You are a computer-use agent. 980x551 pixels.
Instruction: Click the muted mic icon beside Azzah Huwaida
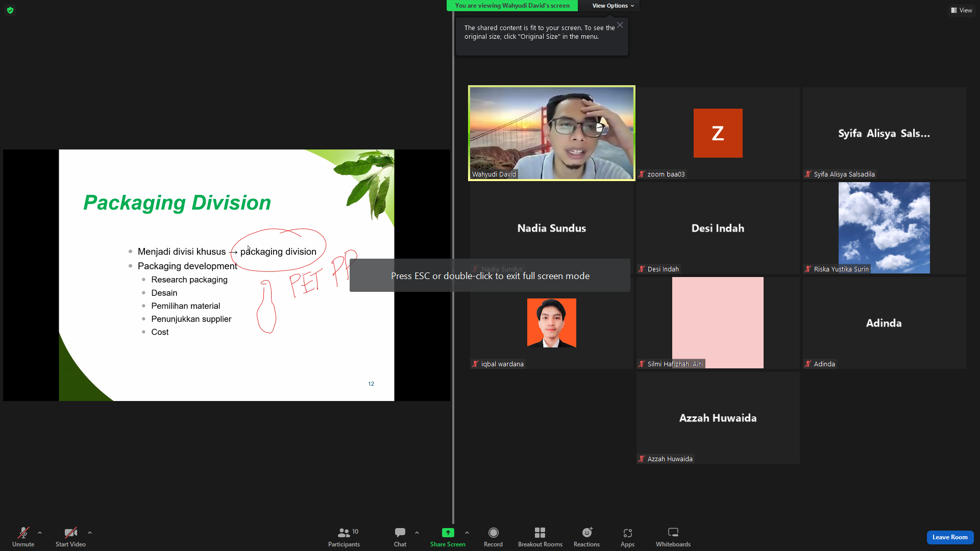point(642,459)
